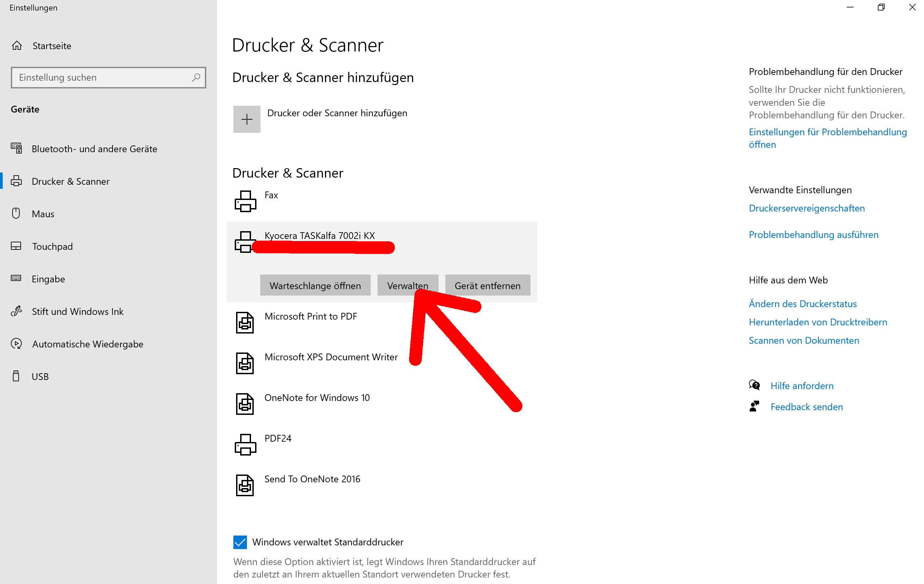Select the Fax printer icon
924x584 pixels.
[x=245, y=201]
